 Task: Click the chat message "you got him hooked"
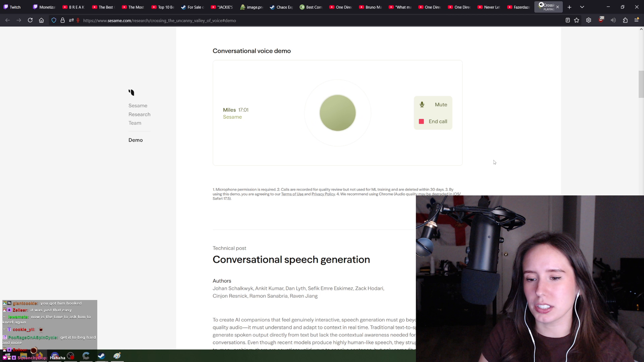(x=61, y=303)
